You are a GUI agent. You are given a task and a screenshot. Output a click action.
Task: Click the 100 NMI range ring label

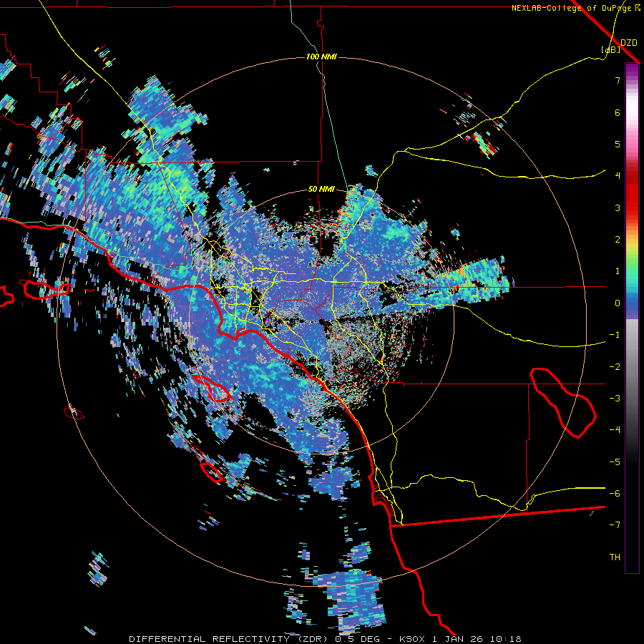click(x=321, y=57)
